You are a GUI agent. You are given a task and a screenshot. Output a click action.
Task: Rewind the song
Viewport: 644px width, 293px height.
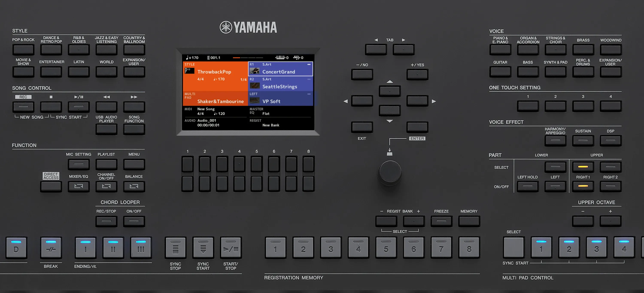(x=106, y=107)
